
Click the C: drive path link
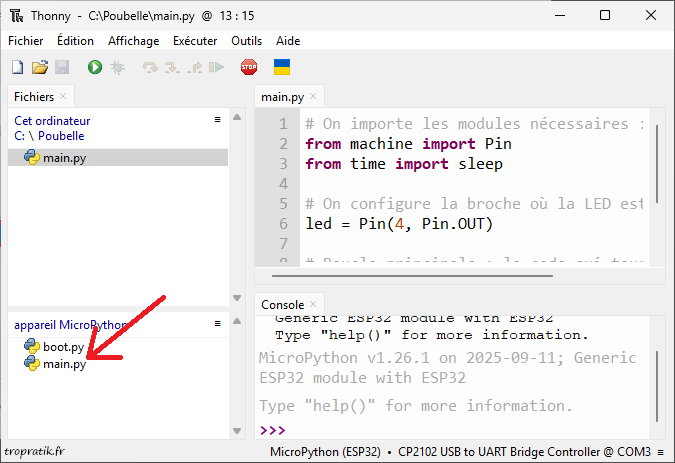tap(19, 136)
